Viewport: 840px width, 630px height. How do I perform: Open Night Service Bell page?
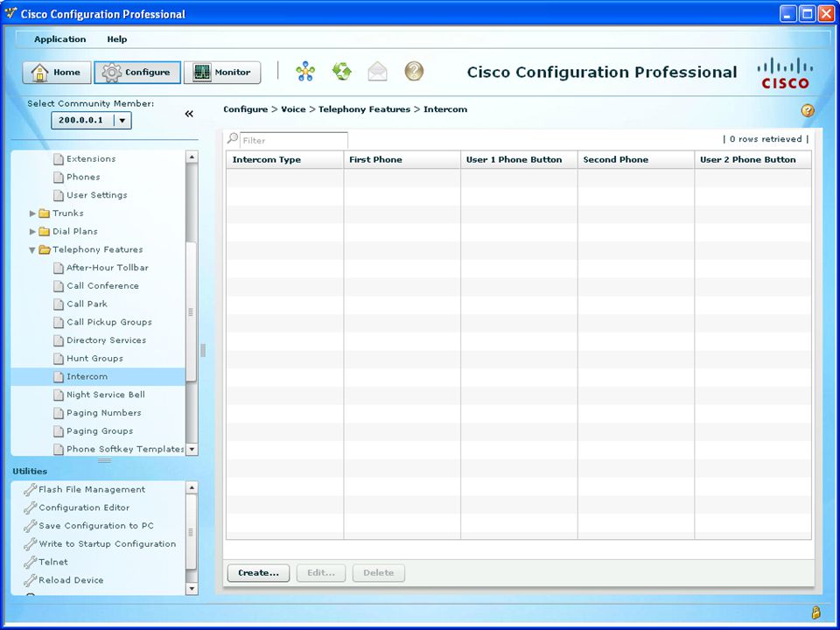[106, 395]
